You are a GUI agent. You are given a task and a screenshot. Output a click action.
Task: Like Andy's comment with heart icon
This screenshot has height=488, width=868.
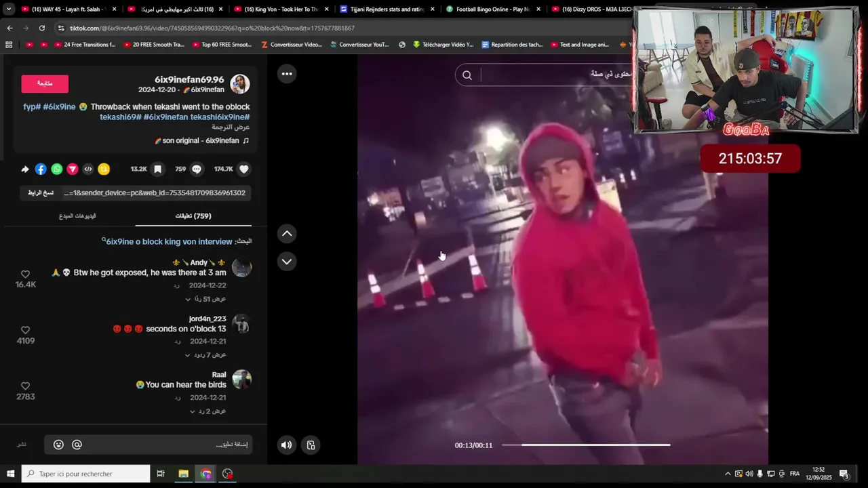click(x=25, y=274)
